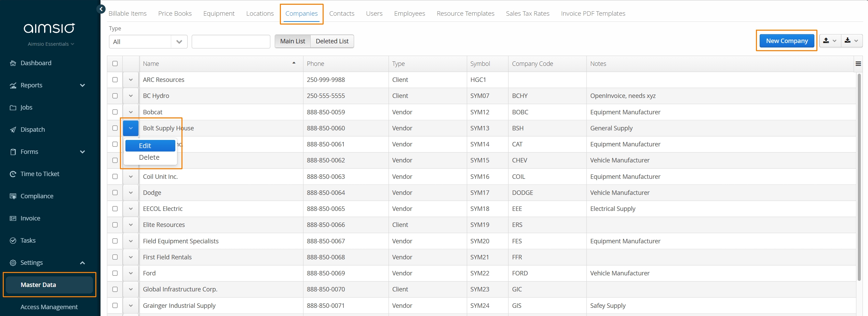Screen dimensions: 868x316
Task: Close row actions for Bolt Supply House
Action: click(x=131, y=128)
